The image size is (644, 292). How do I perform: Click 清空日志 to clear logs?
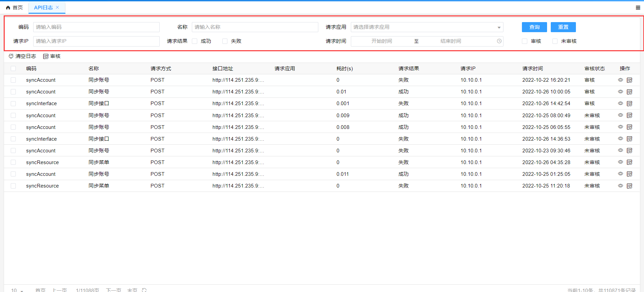coord(22,56)
